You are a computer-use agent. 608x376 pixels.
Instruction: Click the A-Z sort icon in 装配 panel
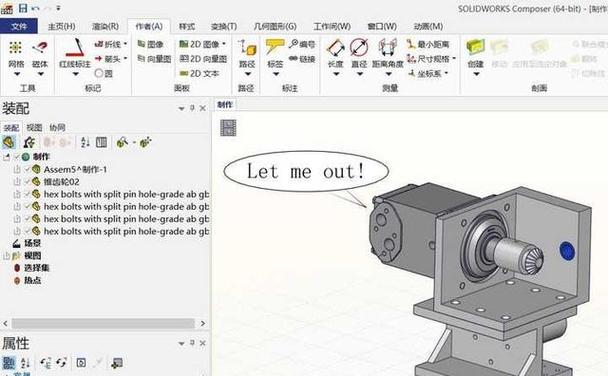(85, 142)
